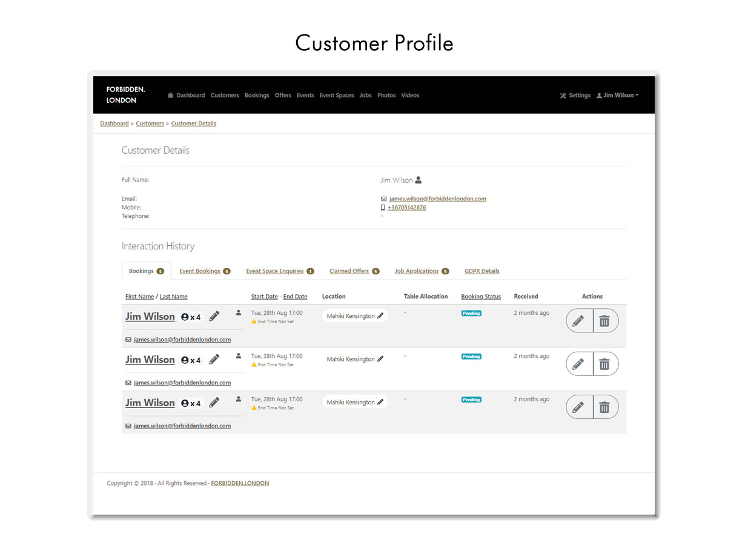748x560 pixels.
Task: Edit third booking using Actions pencil button
Action: click(x=579, y=407)
